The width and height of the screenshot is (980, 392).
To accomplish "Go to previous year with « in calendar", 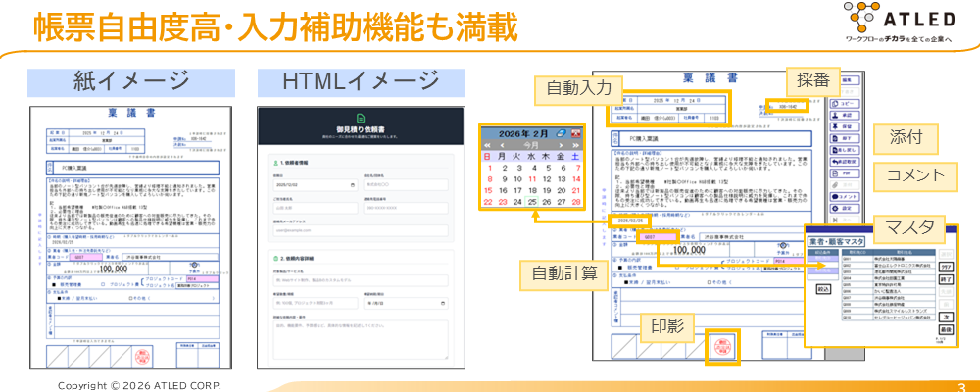I will (487, 145).
